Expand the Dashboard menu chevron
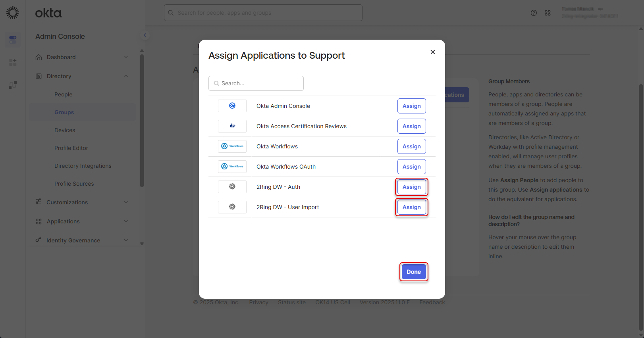Image resolution: width=644 pixels, height=338 pixels. 126,57
